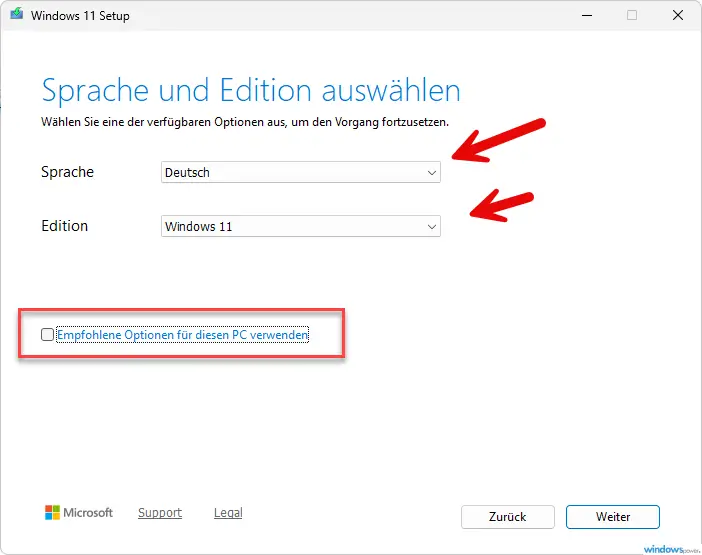Image resolution: width=702 pixels, height=555 pixels.
Task: Click the 'Empfohlene Optionen für diesen PC verwenden' label
Action: pyautogui.click(x=182, y=335)
